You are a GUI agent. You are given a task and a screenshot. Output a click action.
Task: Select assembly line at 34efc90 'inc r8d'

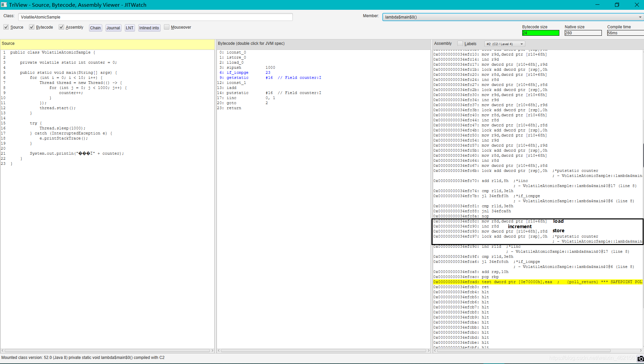coord(466,226)
